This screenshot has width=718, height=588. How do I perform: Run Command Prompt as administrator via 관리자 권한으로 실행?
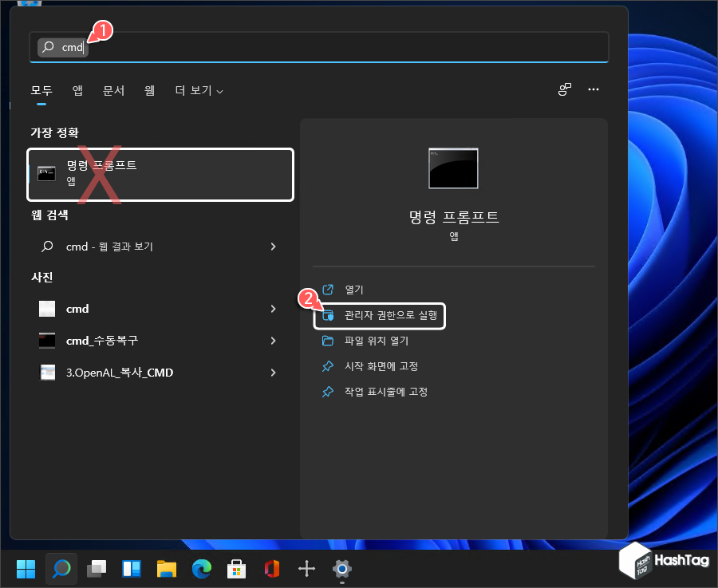click(379, 316)
